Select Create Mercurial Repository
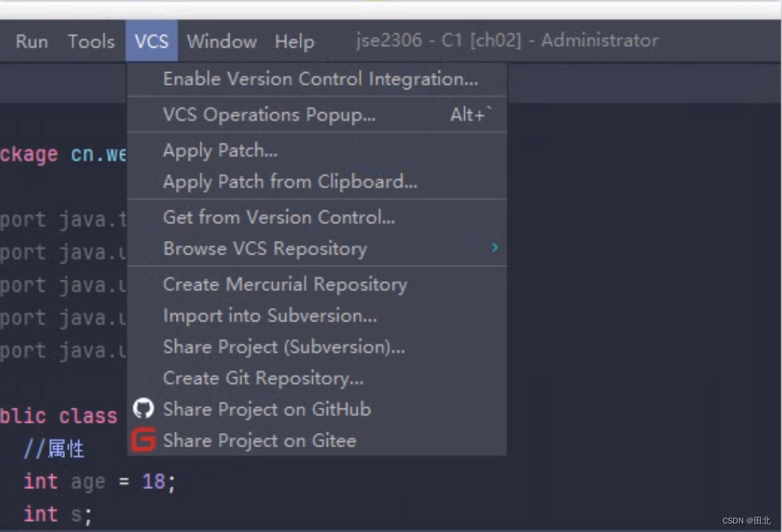This screenshot has height=532, width=782. (285, 285)
